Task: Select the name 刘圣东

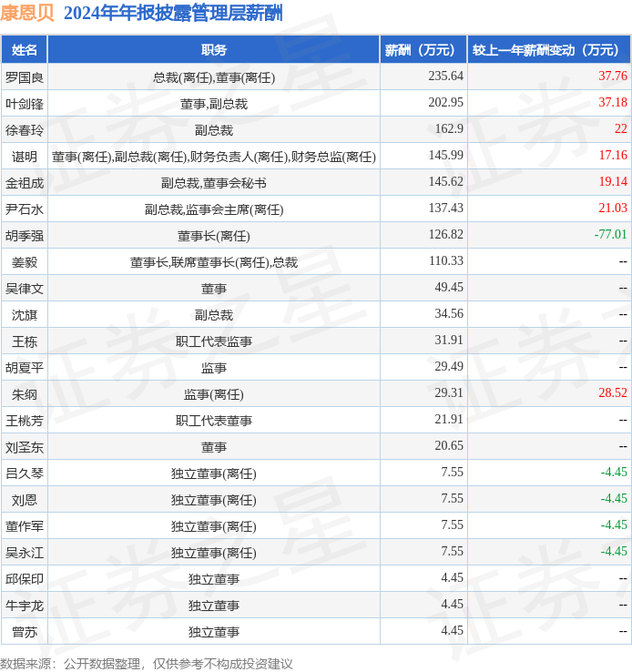Action: click(x=25, y=447)
